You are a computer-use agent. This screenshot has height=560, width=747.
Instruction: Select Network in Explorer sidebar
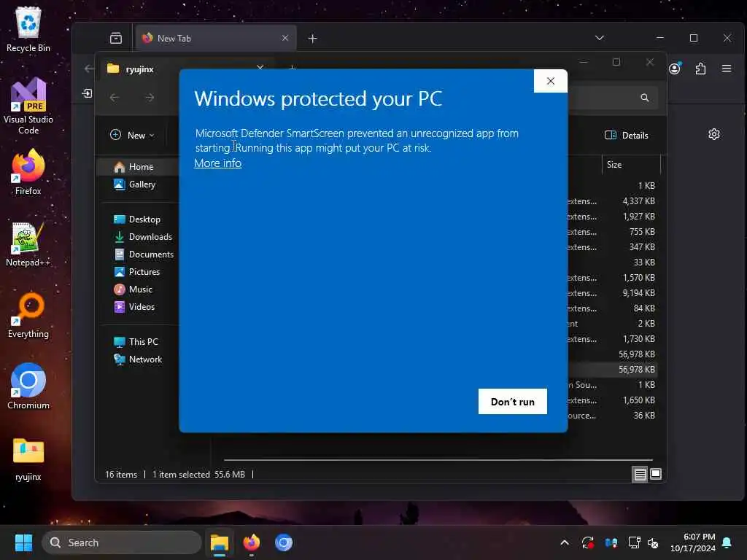[138, 359]
